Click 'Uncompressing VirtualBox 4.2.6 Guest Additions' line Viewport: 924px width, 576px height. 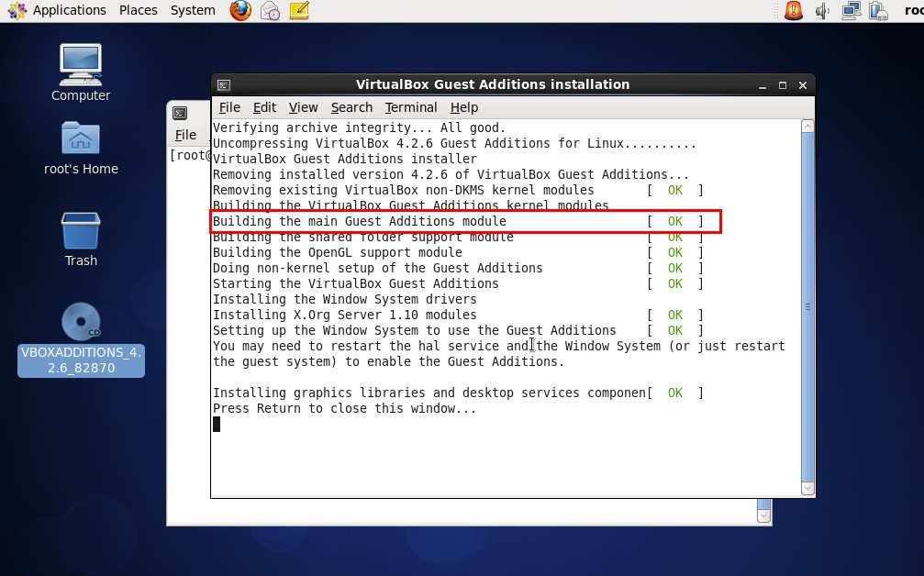[454, 143]
